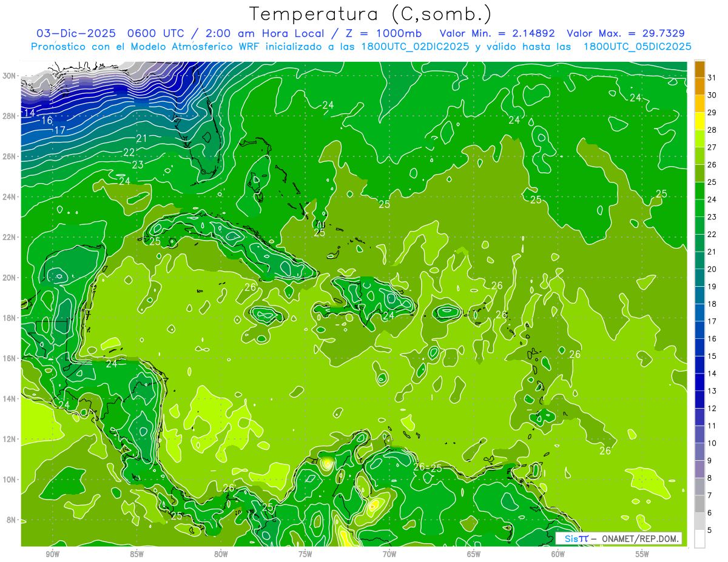Click the 75W longitude axis label
Image resolution: width=728 pixels, height=562 pixels.
(305, 554)
